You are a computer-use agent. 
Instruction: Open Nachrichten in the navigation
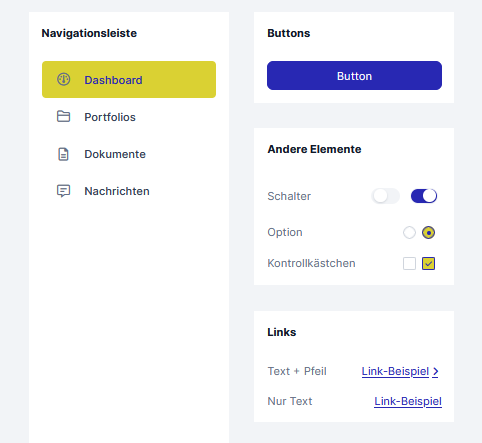point(129,191)
